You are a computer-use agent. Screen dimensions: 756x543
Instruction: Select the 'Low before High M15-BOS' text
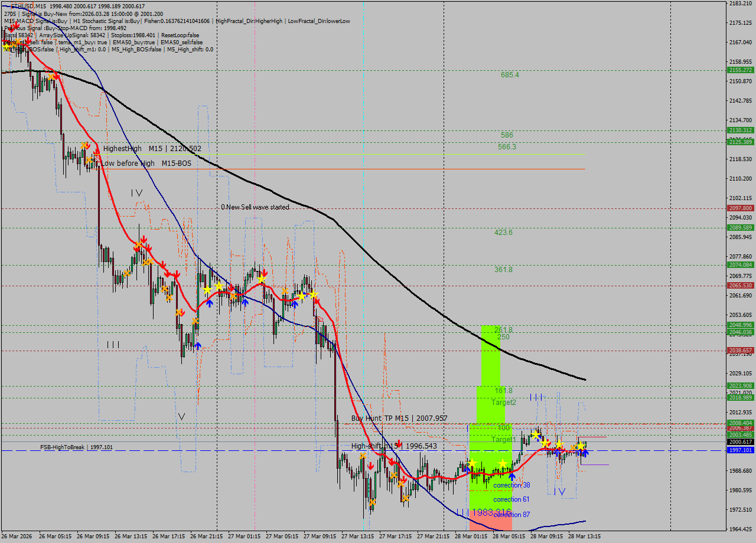[x=146, y=163]
